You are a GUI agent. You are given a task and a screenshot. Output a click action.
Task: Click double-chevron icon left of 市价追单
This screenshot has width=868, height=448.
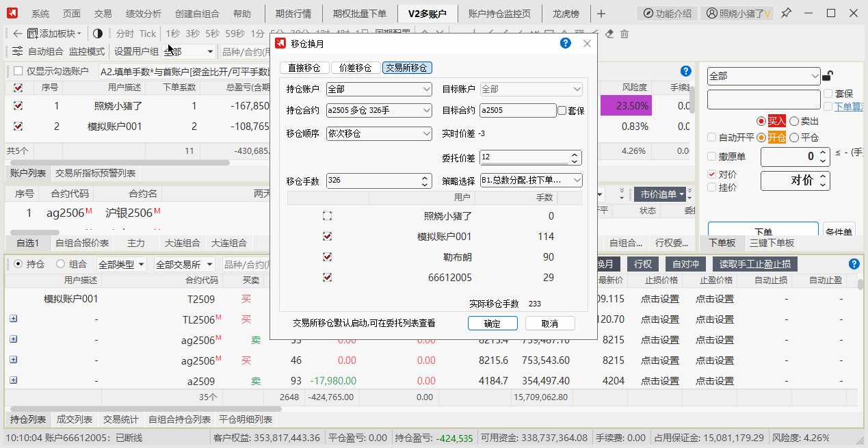(622, 194)
